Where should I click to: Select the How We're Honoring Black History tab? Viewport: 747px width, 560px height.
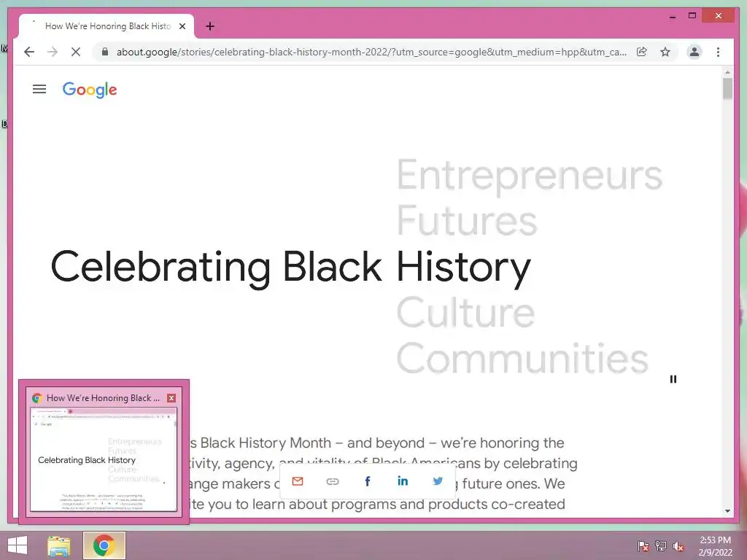point(107,26)
